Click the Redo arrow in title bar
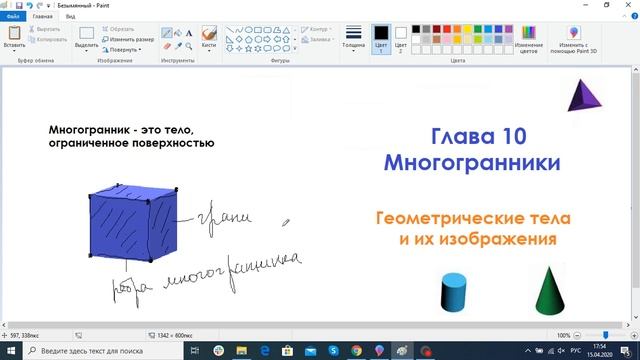This screenshot has height=360, width=640. click(x=40, y=5)
